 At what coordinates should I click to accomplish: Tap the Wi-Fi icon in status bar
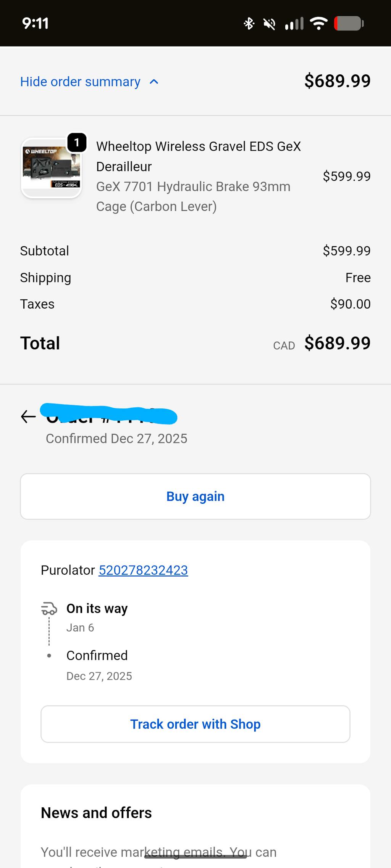318,23
